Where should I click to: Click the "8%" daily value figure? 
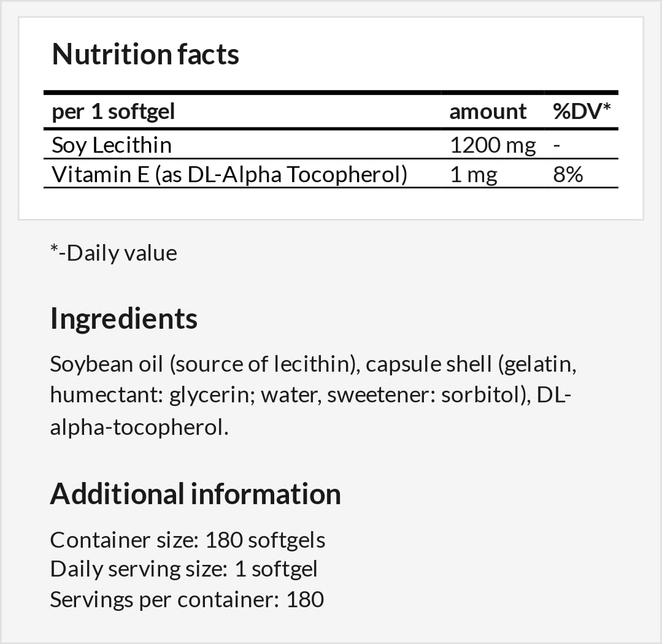[568, 175]
